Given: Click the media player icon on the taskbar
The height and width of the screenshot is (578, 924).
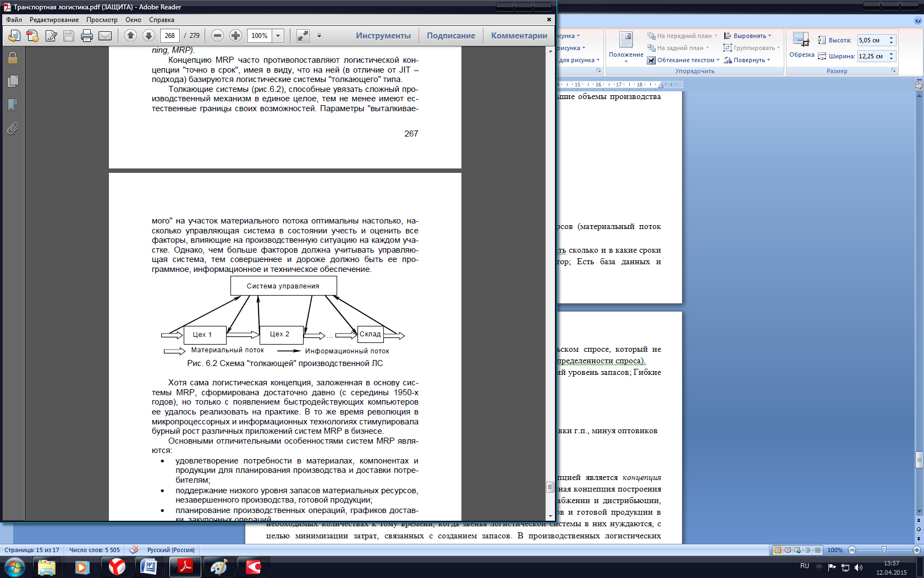Looking at the screenshot, I should 82,567.
